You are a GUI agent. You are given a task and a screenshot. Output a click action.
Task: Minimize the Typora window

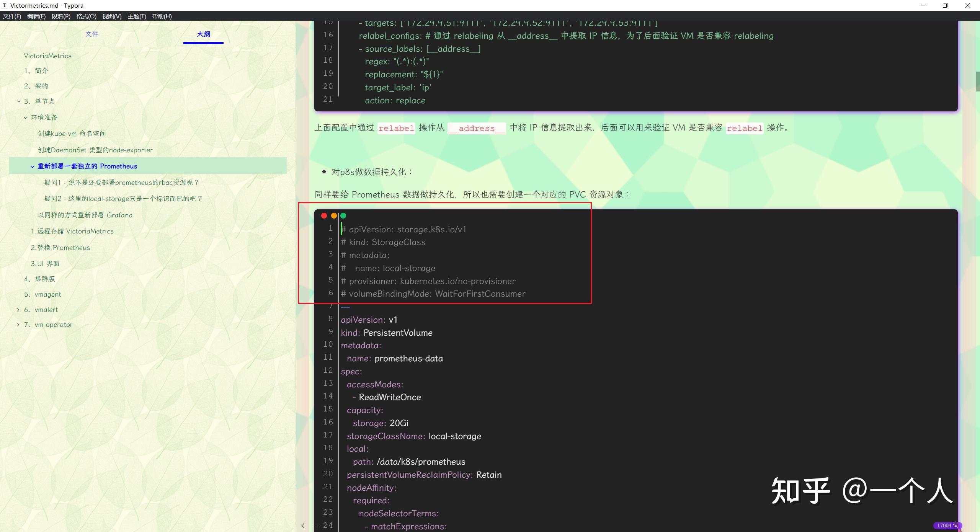[x=923, y=5]
